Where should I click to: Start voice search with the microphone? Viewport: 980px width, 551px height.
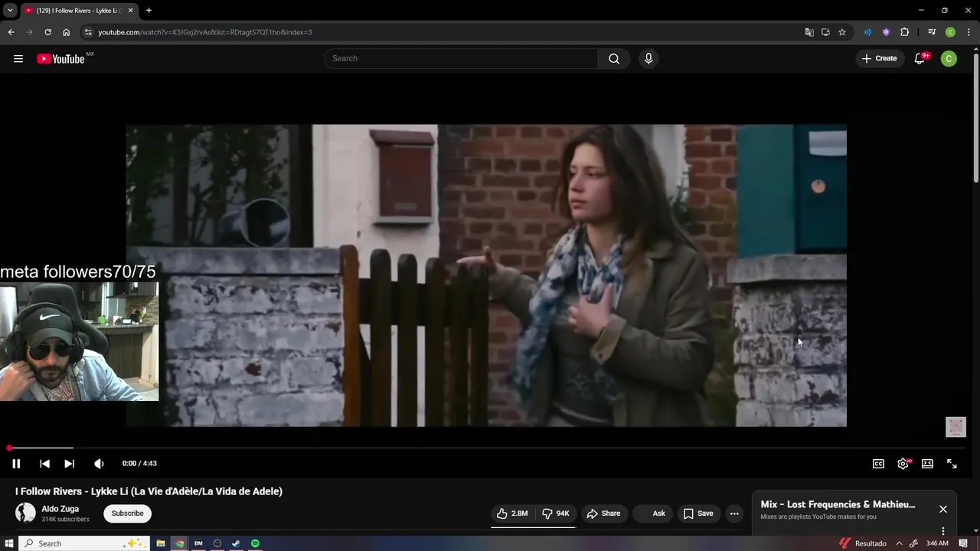point(648,58)
